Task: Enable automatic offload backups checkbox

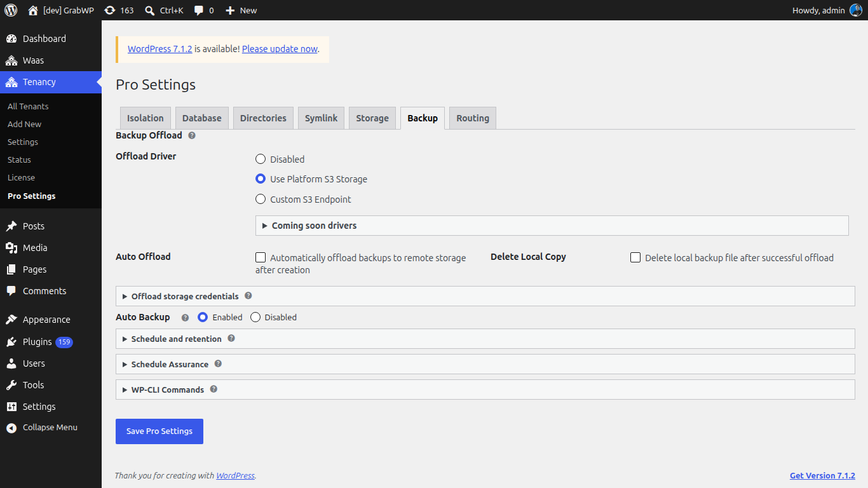Action: pos(261,257)
